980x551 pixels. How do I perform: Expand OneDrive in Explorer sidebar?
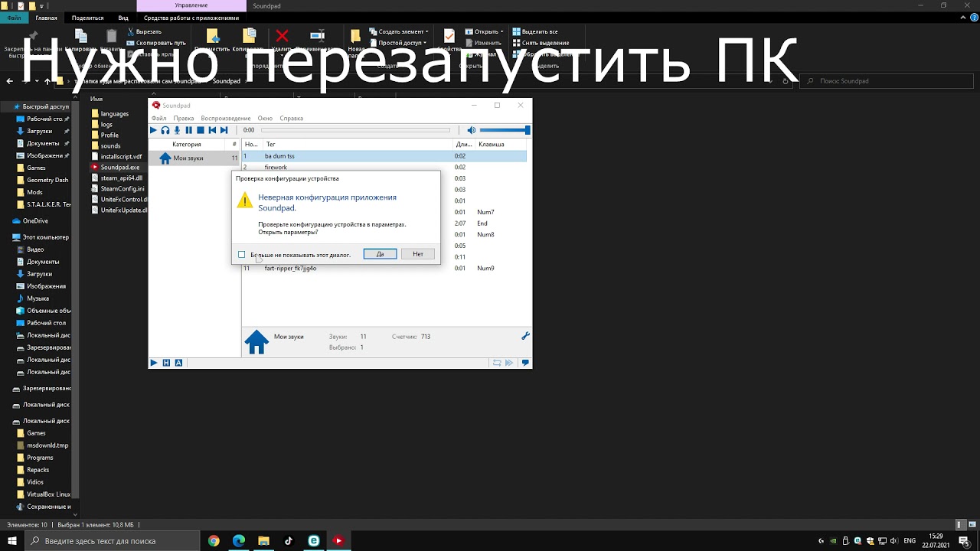coord(7,221)
